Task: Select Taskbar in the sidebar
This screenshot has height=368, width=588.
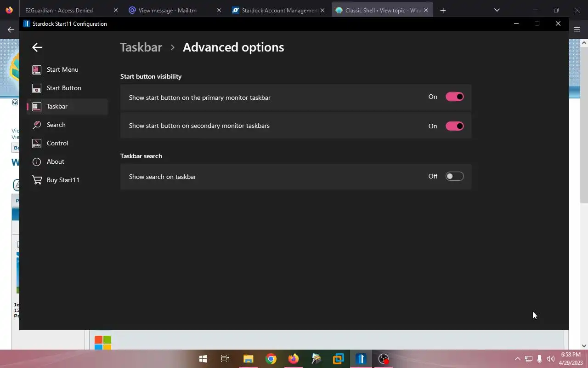Action: click(68, 106)
